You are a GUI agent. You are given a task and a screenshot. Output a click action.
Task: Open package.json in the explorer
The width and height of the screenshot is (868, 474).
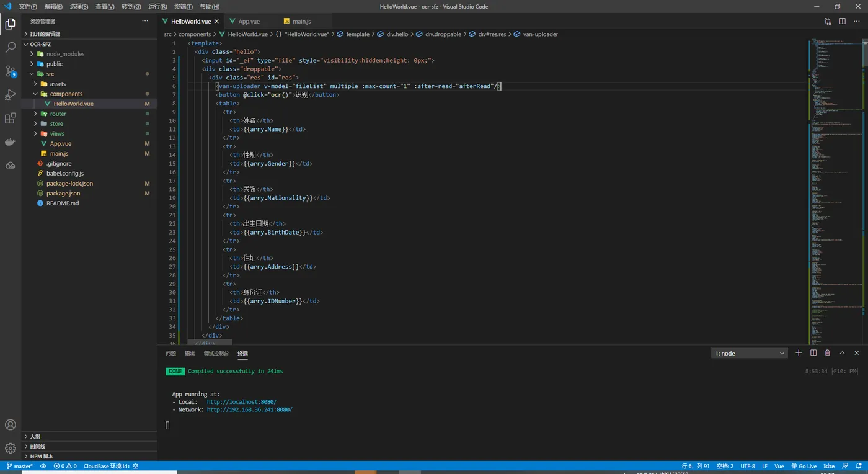(89, 193)
